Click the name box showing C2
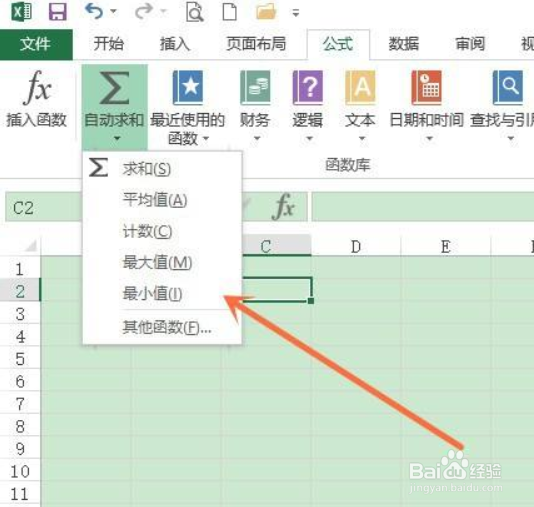Image resolution: width=534 pixels, height=507 pixels. click(x=43, y=207)
